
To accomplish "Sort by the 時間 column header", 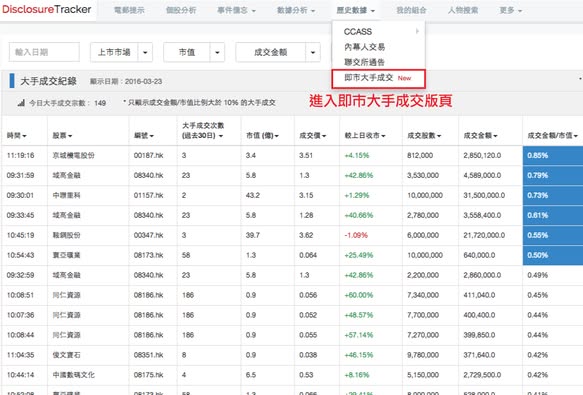I will pyautogui.click(x=17, y=136).
